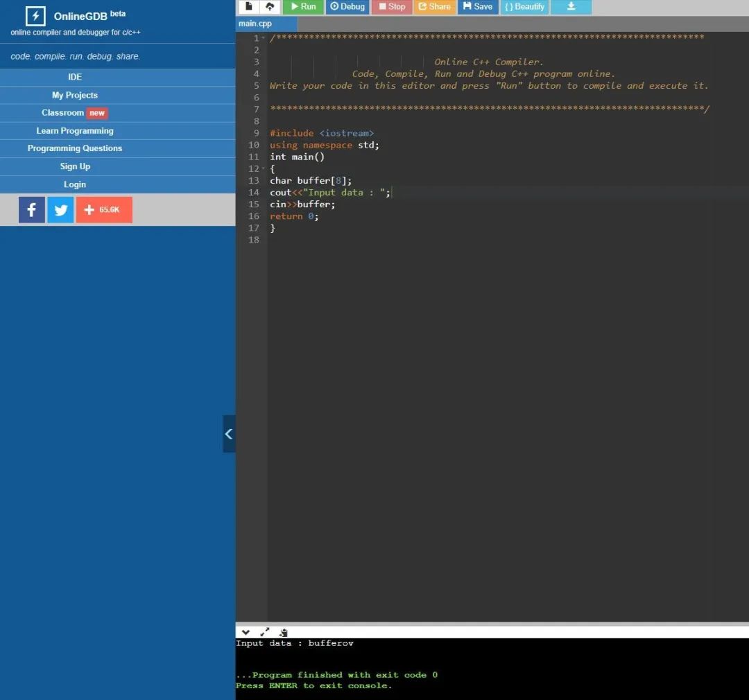
Task: Download the code using download icon
Action: 571,7
